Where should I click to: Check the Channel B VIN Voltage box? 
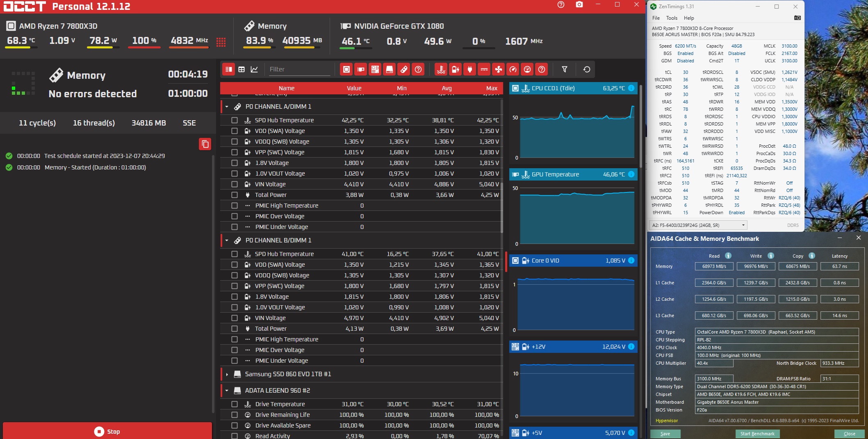[x=235, y=318]
